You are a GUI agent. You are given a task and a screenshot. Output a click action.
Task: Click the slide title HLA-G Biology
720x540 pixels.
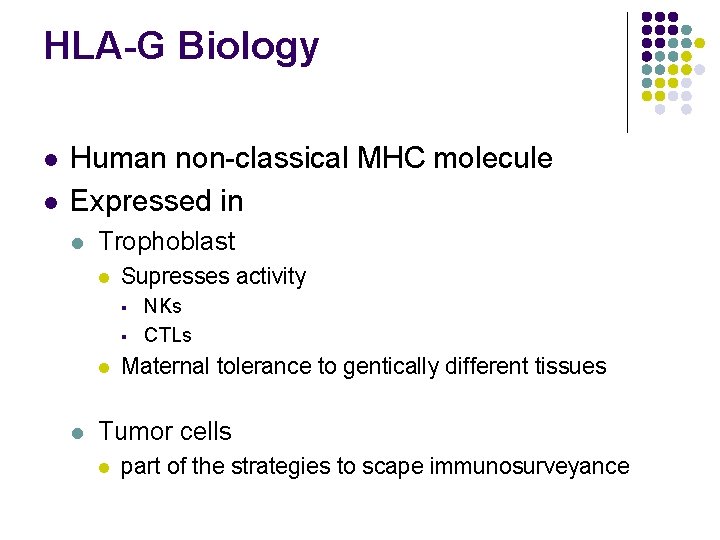181,47
